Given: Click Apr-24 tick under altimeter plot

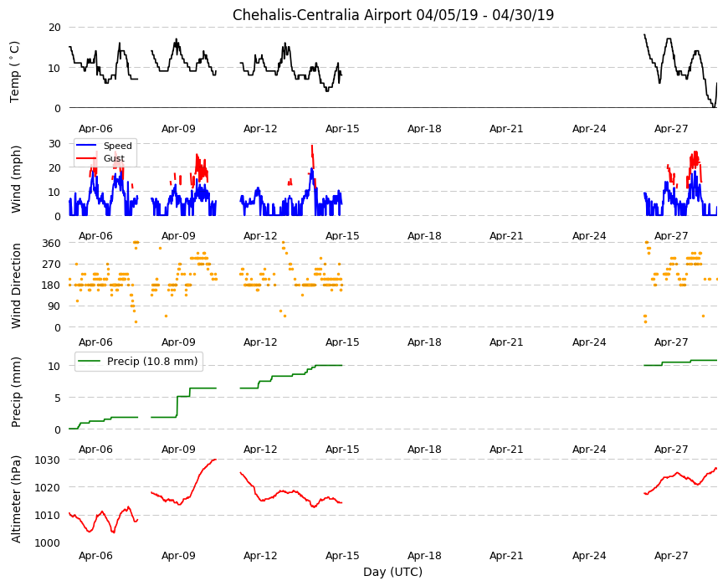Looking at the screenshot, I should [x=589, y=555].
